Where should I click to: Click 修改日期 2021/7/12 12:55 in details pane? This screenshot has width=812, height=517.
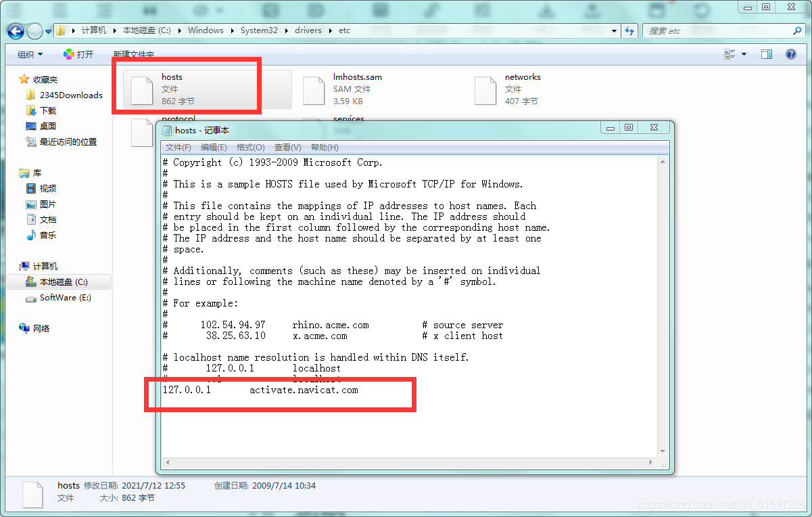pyautogui.click(x=135, y=485)
